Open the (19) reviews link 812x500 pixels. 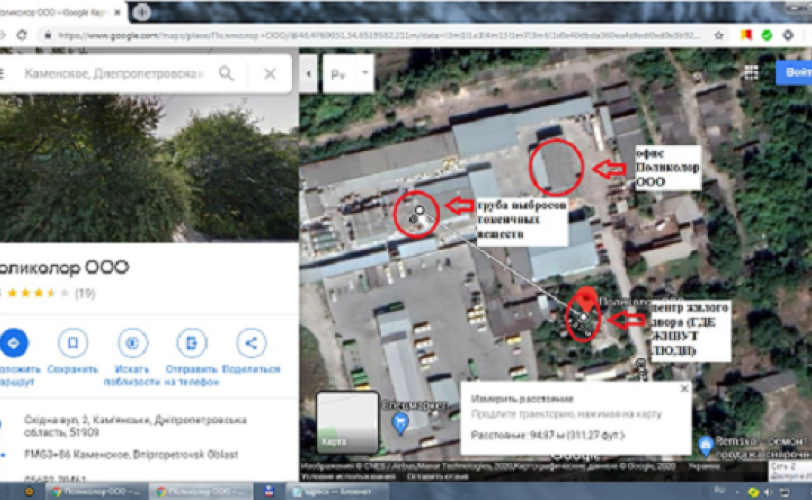[x=85, y=293]
